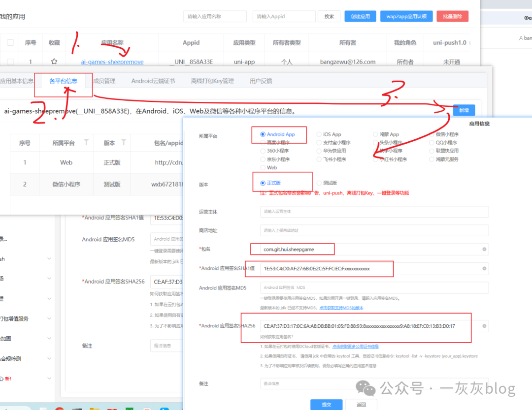This screenshot has height=410, width=532.
Task: Click the key icon at top right
Action: (x=528, y=18)
